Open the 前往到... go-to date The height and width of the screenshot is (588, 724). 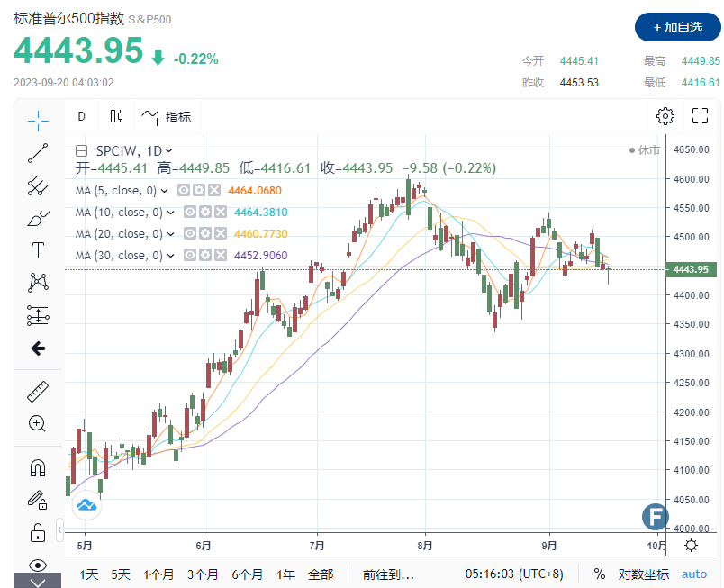click(x=388, y=574)
